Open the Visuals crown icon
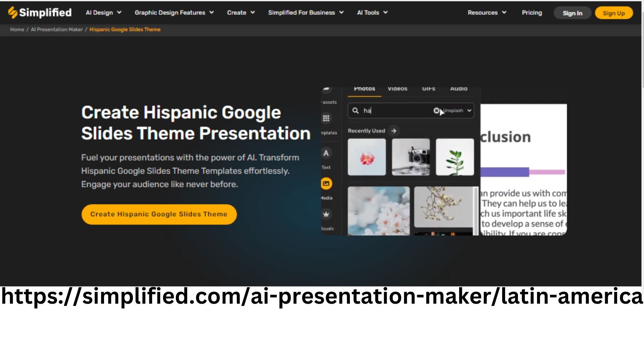Viewport: 644px width, 362px height. coord(326,214)
